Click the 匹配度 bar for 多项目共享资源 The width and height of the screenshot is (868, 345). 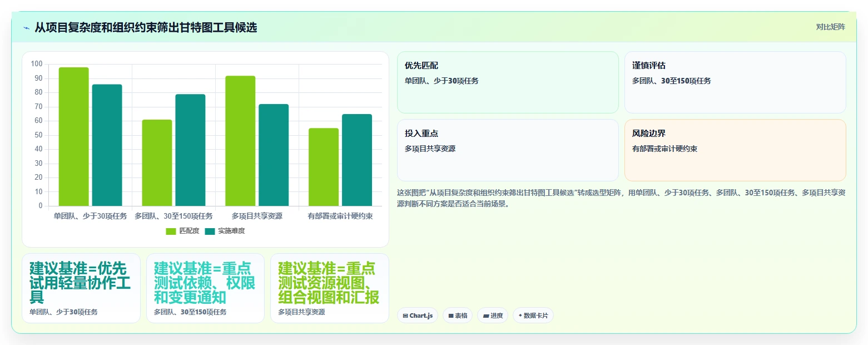pyautogui.click(x=240, y=141)
